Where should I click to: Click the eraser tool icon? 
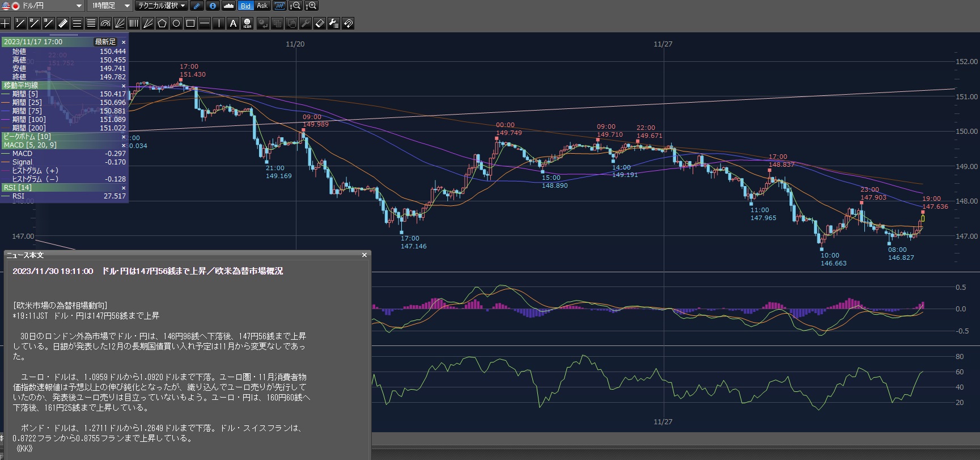320,23
